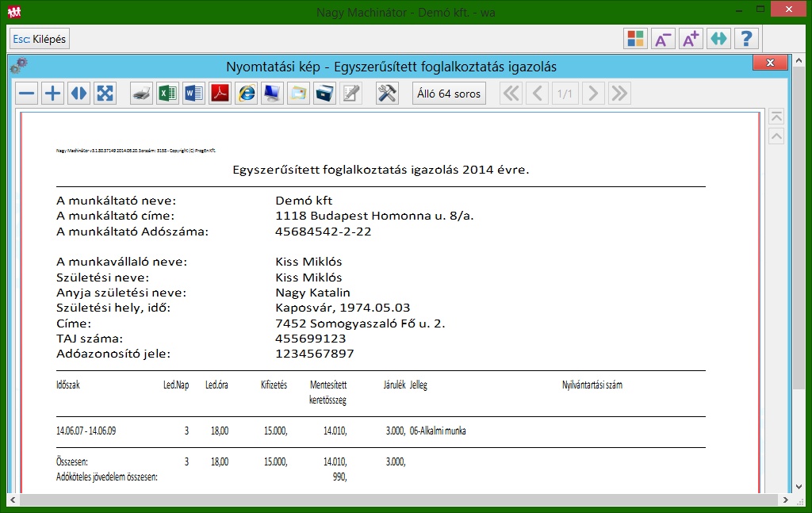Export the report to Word
The width and height of the screenshot is (812, 513).
click(x=193, y=94)
